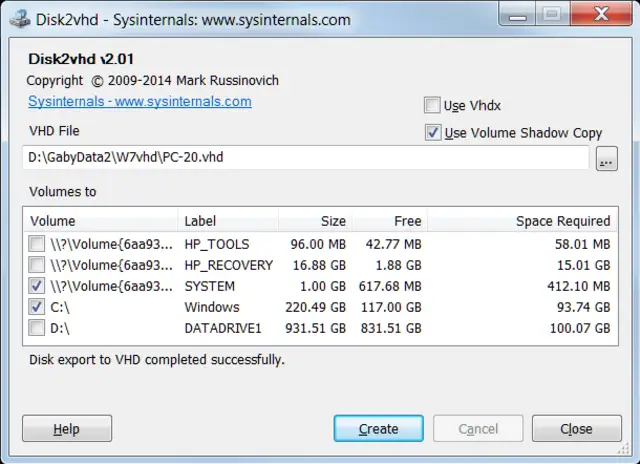
Task: Open Help for Disk2vhd
Action: (x=67, y=429)
